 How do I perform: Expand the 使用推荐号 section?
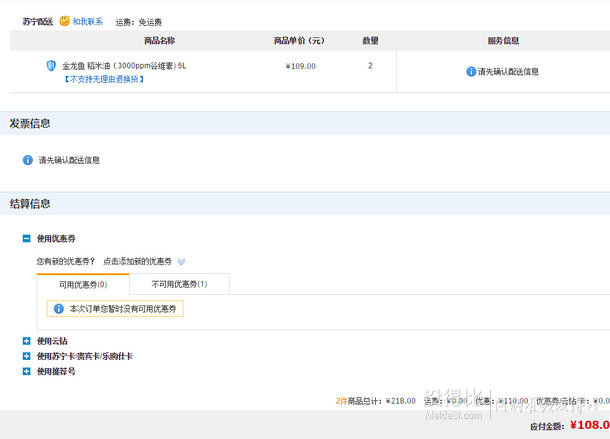click(x=26, y=371)
